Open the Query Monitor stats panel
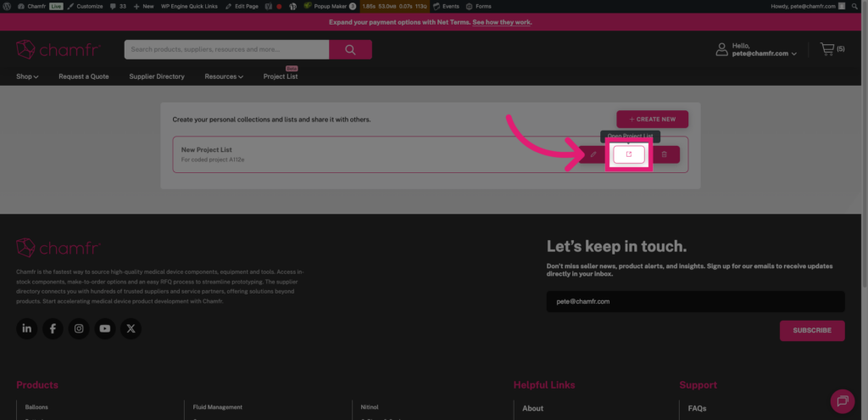The image size is (868, 420). click(394, 6)
